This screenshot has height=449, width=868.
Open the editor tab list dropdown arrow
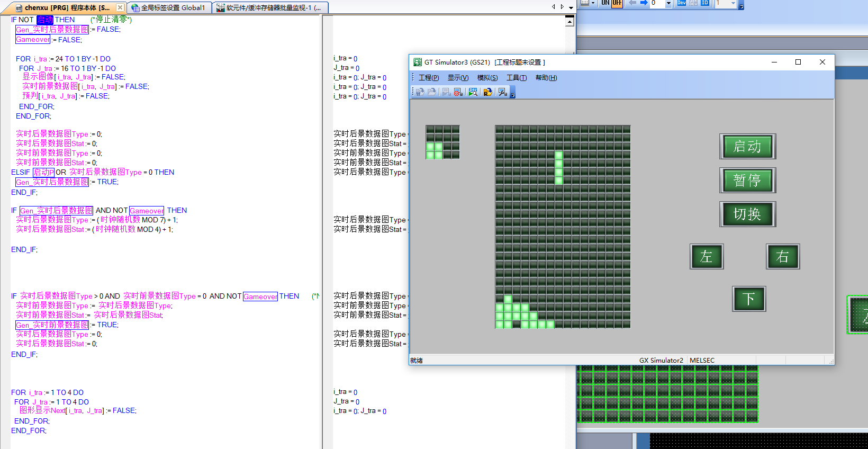pos(571,7)
